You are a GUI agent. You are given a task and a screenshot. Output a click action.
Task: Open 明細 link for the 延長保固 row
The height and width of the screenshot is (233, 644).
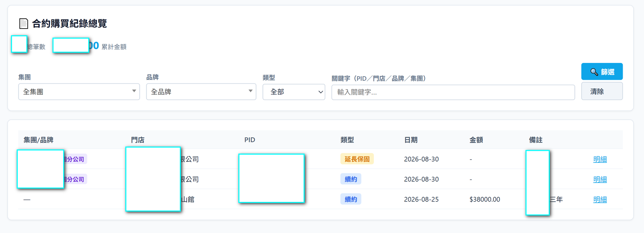600,159
